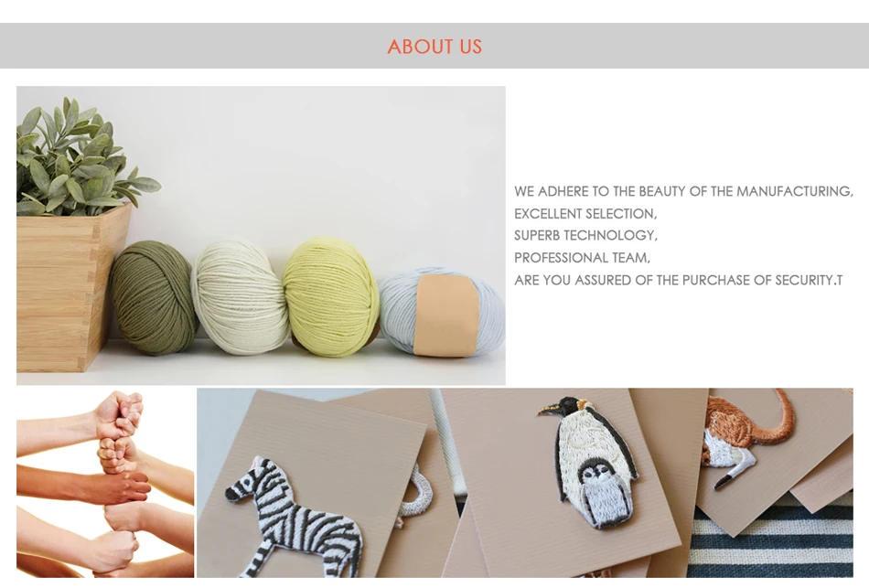Image resolution: width=869 pixels, height=588 pixels.
Task: Open the yarn balls photo
Action: click(x=261, y=236)
